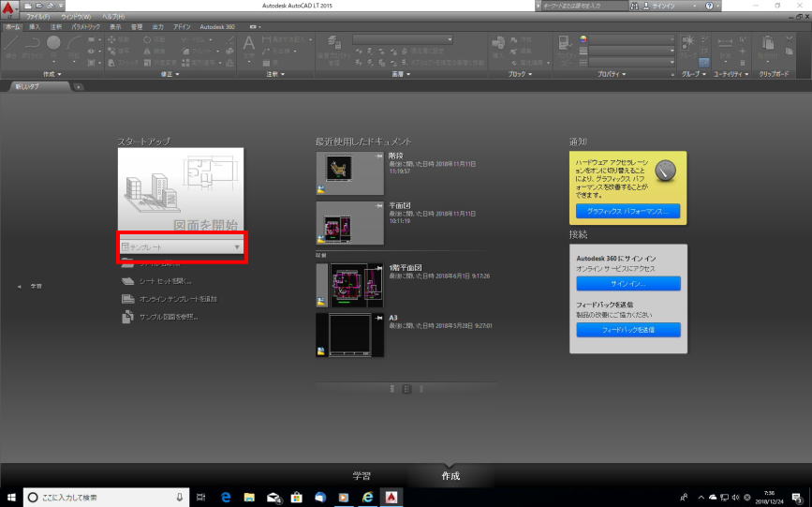This screenshot has height=507, width=812.
Task: Open Windows Start menu
Action: [x=11, y=497]
